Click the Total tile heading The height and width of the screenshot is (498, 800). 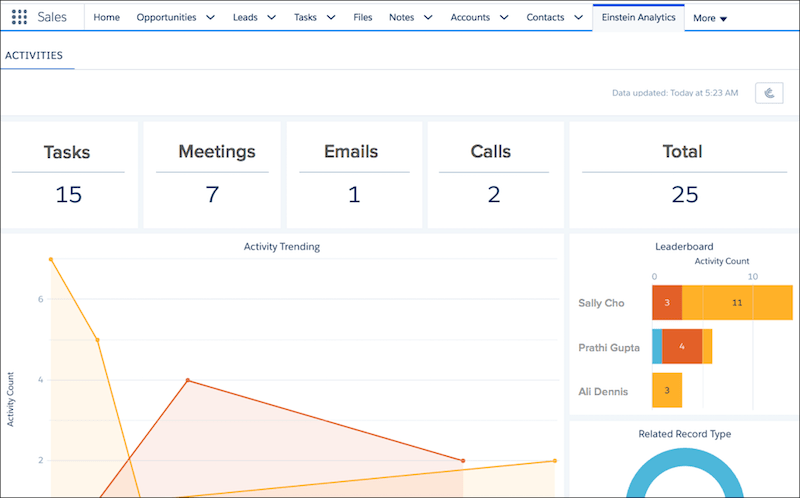682,152
